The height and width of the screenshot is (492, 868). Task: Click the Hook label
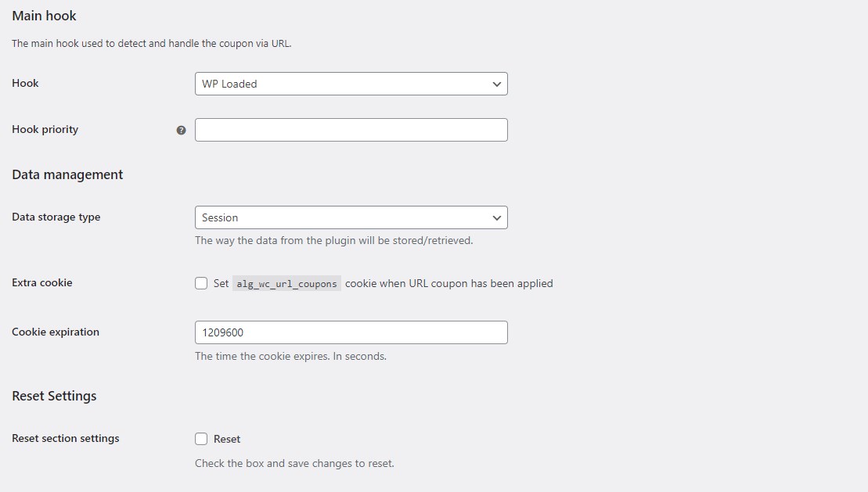click(x=25, y=83)
